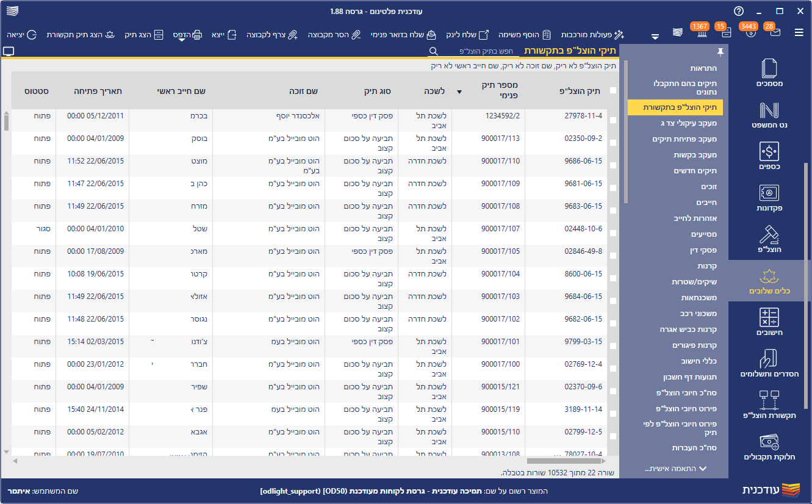Open חישובים calculations sidebar module
This screenshot has width=812, height=504.
pyautogui.click(x=769, y=322)
